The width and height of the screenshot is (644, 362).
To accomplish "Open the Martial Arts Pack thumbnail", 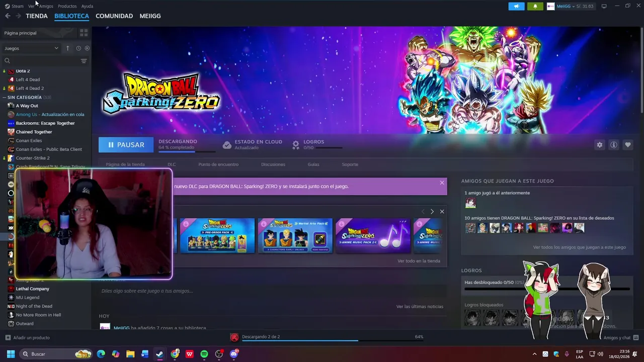I will coord(295,235).
